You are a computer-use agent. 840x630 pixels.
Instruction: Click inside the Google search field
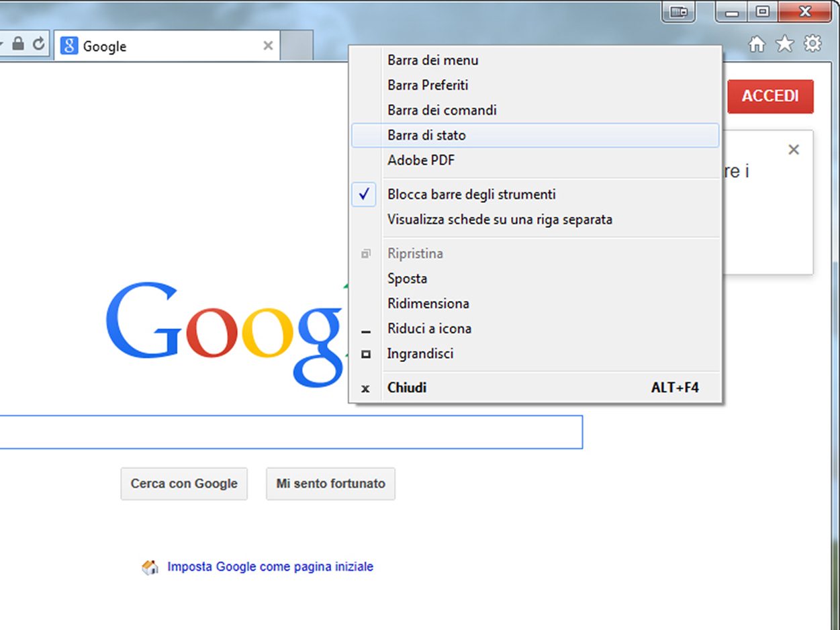point(289,432)
